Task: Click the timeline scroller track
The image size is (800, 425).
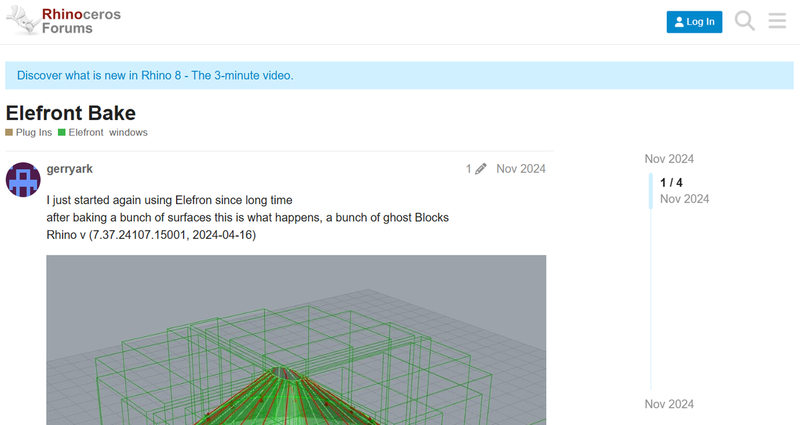Action: click(651, 281)
